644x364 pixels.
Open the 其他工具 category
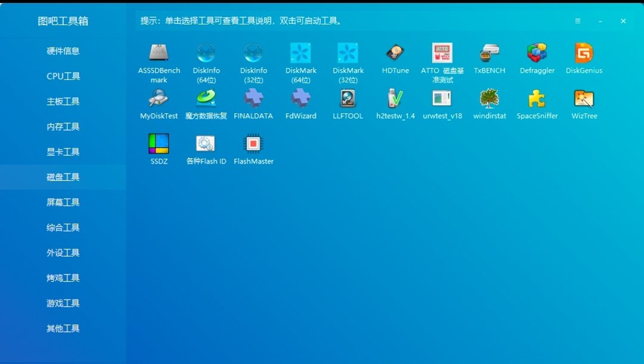(x=63, y=328)
